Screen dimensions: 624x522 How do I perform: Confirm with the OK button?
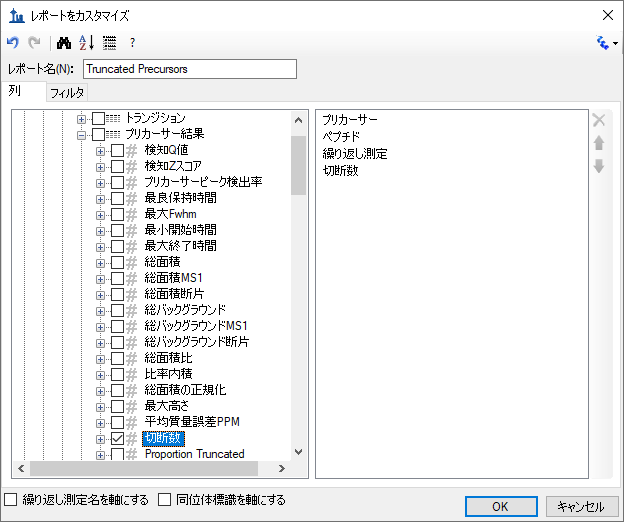[501, 506]
